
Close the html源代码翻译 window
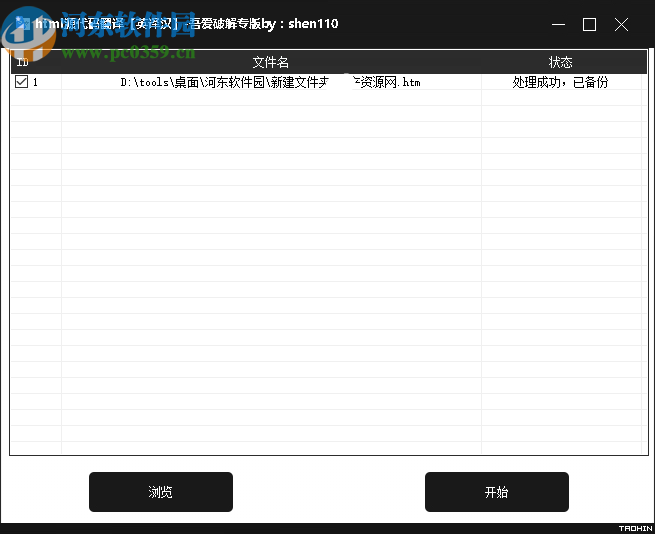pyautogui.click(x=621, y=24)
